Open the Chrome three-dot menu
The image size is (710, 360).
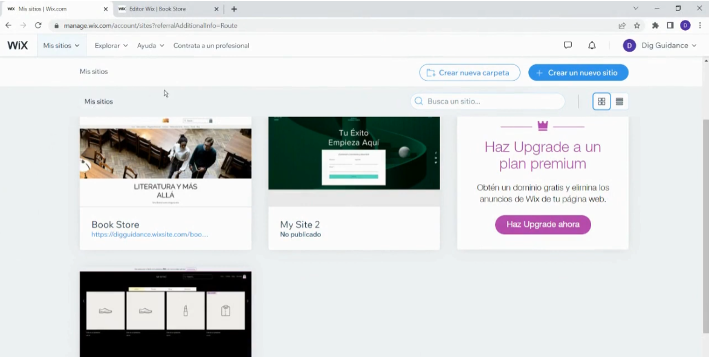click(700, 26)
